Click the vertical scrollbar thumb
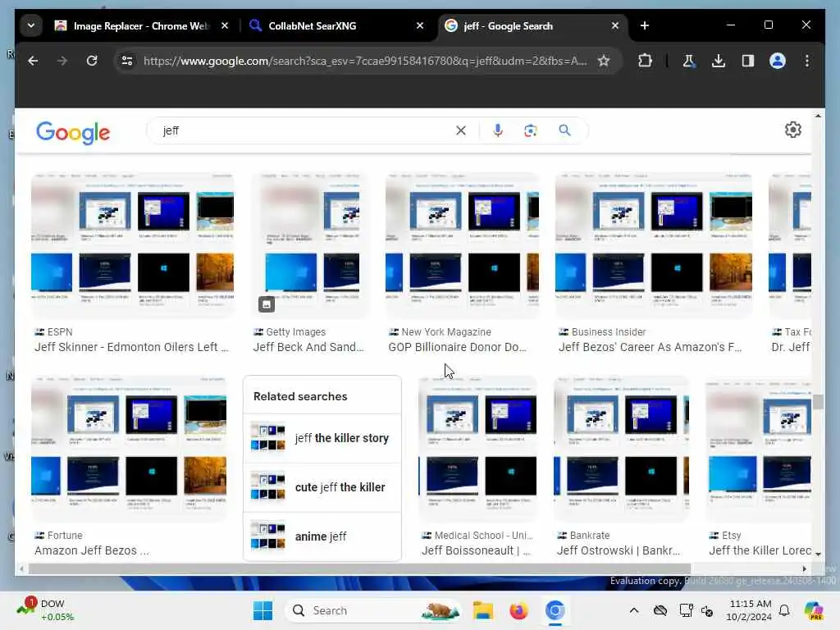840x630 pixels. 818,402
